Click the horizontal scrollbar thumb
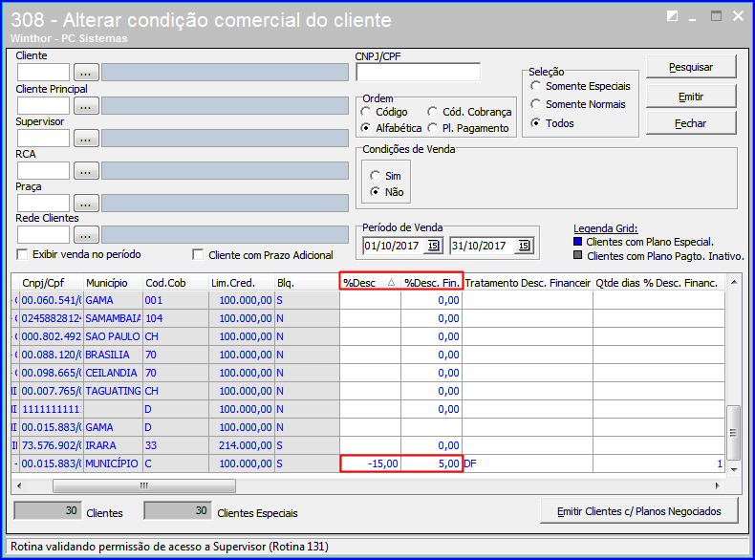 tap(144, 485)
